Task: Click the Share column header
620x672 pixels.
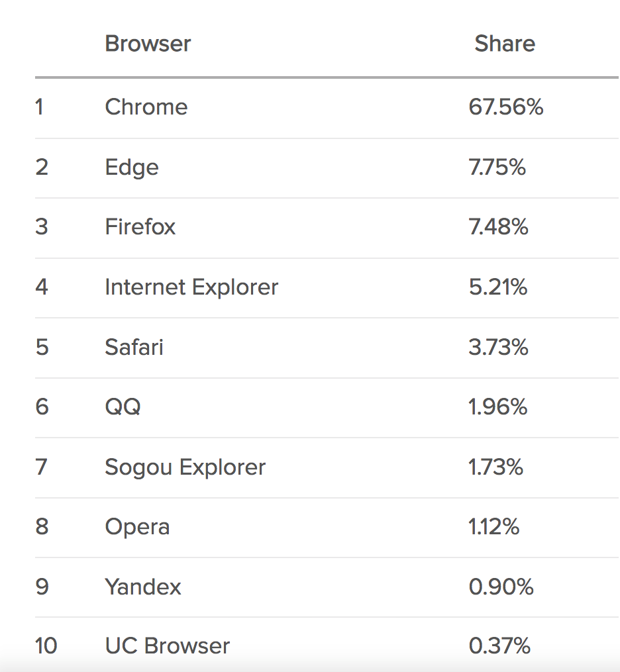Action: [505, 44]
